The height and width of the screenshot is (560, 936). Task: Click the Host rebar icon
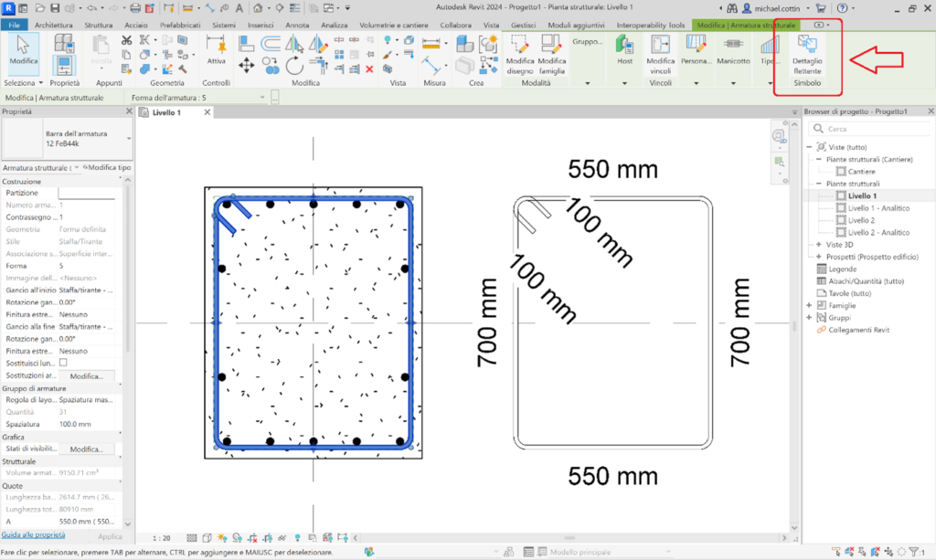624,49
